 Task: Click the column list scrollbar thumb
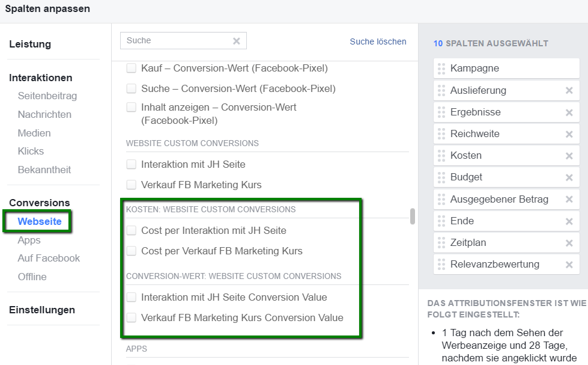coord(413,216)
